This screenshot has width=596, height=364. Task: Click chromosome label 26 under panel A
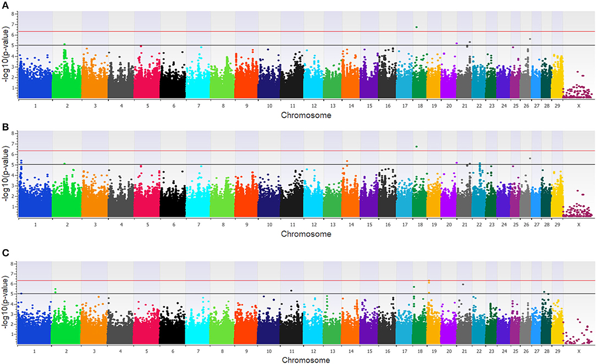click(x=526, y=106)
